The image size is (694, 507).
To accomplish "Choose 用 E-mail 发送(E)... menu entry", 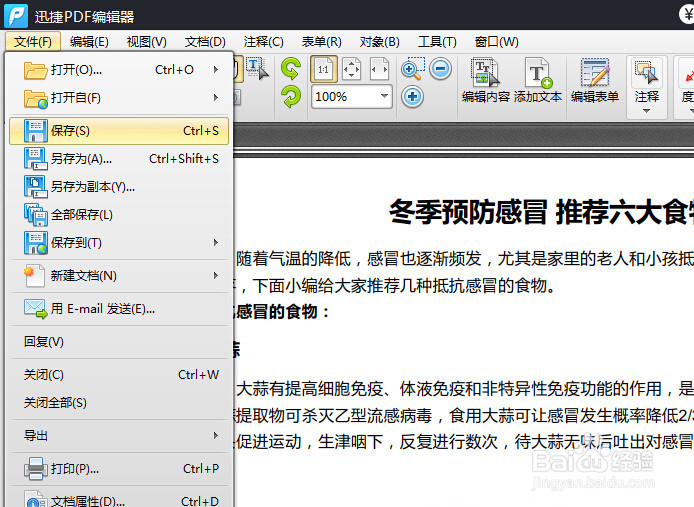I will tap(119, 309).
